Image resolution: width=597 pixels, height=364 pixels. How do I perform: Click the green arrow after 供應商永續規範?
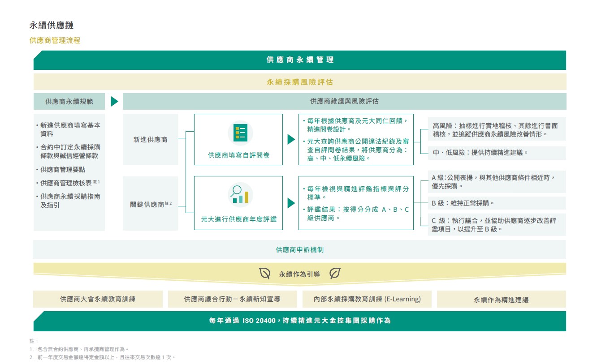(114, 102)
